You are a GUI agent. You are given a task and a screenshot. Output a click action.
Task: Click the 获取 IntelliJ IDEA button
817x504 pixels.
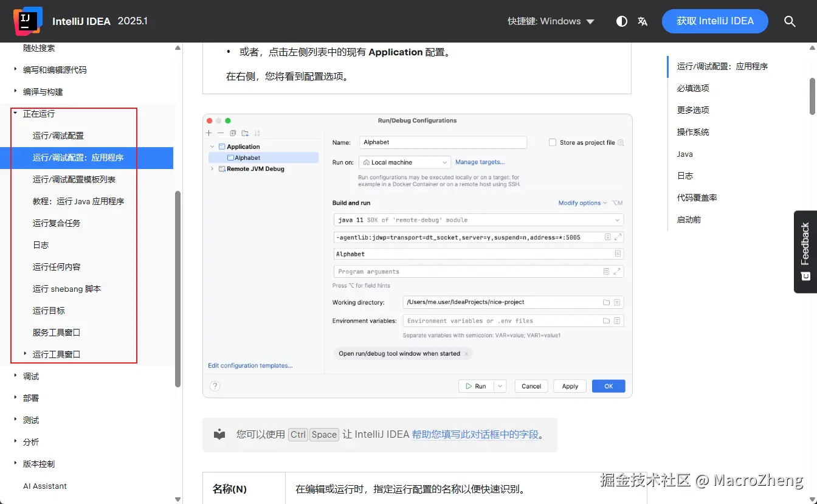(x=715, y=21)
